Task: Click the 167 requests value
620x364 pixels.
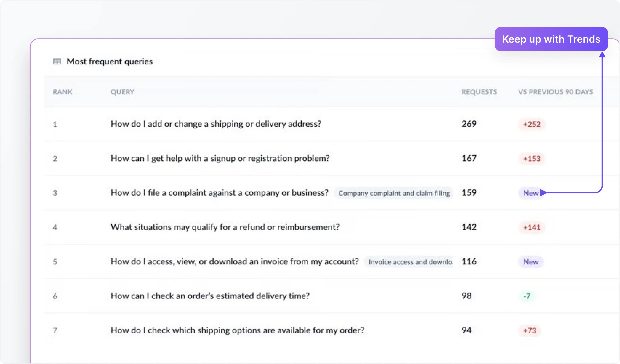Action: (469, 158)
